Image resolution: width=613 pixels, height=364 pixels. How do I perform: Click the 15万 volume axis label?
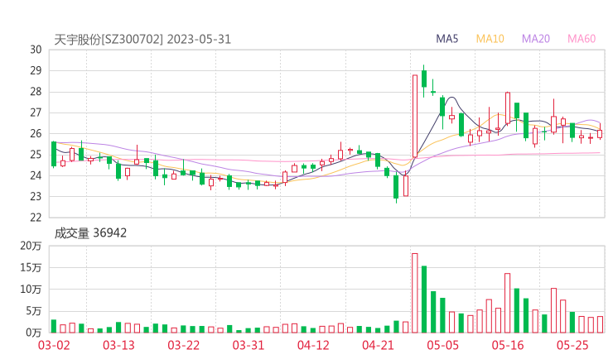(31, 267)
